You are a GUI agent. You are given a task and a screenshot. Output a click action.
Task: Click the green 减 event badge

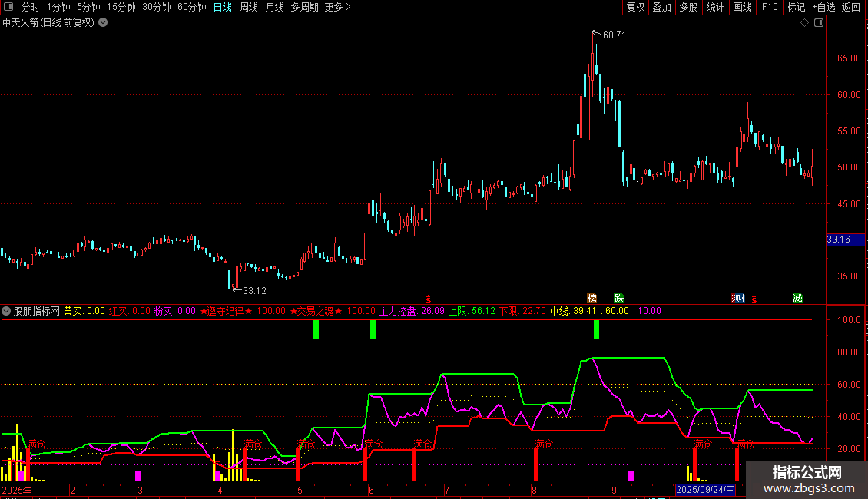tap(797, 299)
